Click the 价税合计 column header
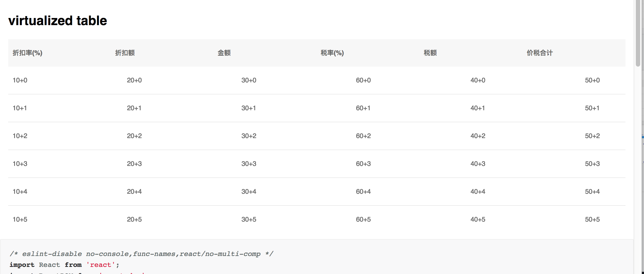 tap(540, 53)
